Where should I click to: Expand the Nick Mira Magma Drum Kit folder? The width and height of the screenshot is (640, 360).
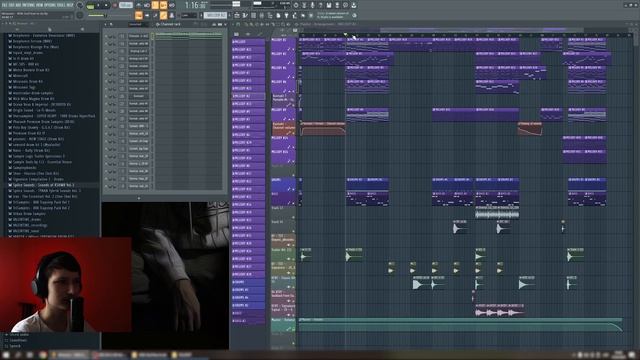pyautogui.click(x=33, y=99)
